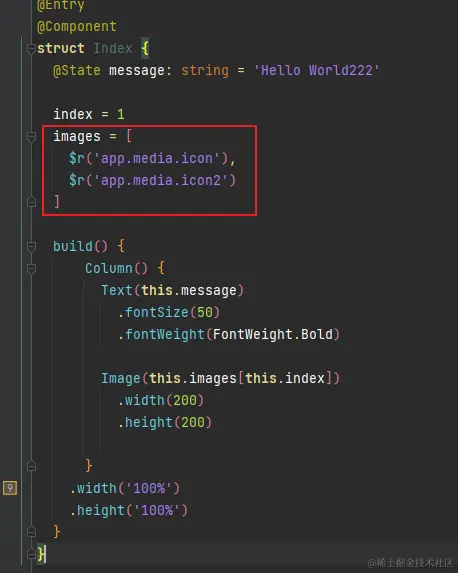Image resolution: width=458 pixels, height=573 pixels.
Task: Click Image(this.images[this.index]) call
Action: tap(220, 378)
